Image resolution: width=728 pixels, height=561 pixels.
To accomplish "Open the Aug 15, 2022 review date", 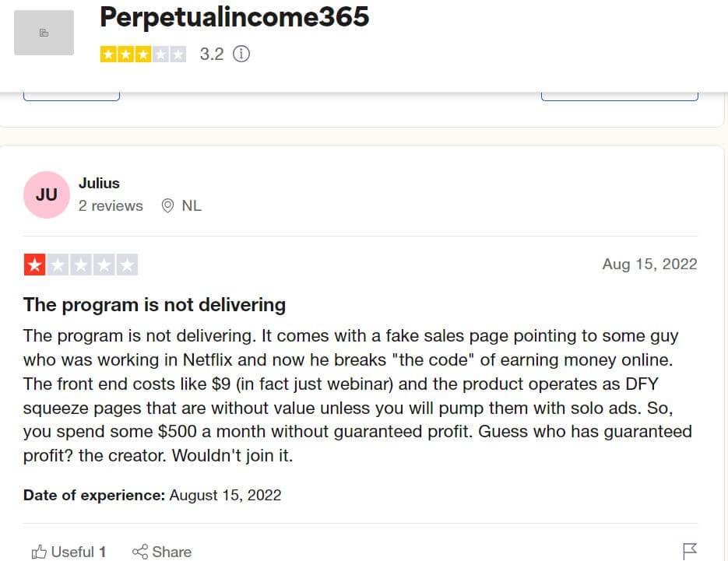I will [649, 264].
